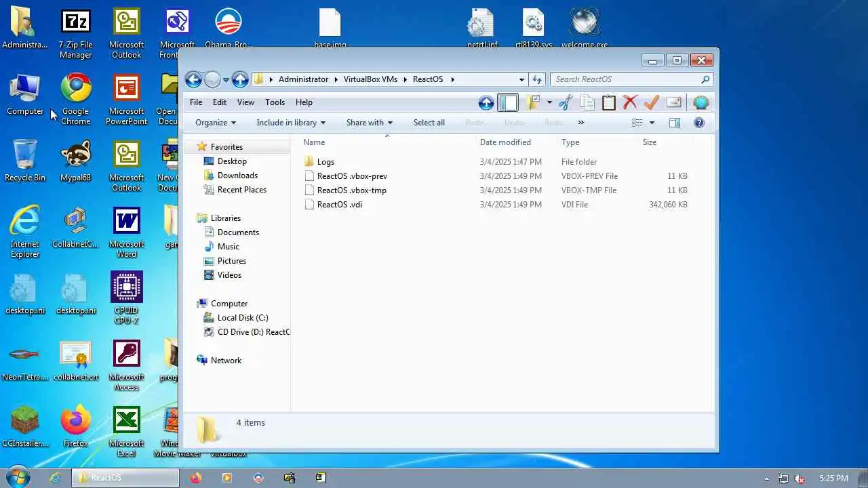The height and width of the screenshot is (488, 868).
Task: Select Pictures library in navigation pane
Action: pos(231,261)
